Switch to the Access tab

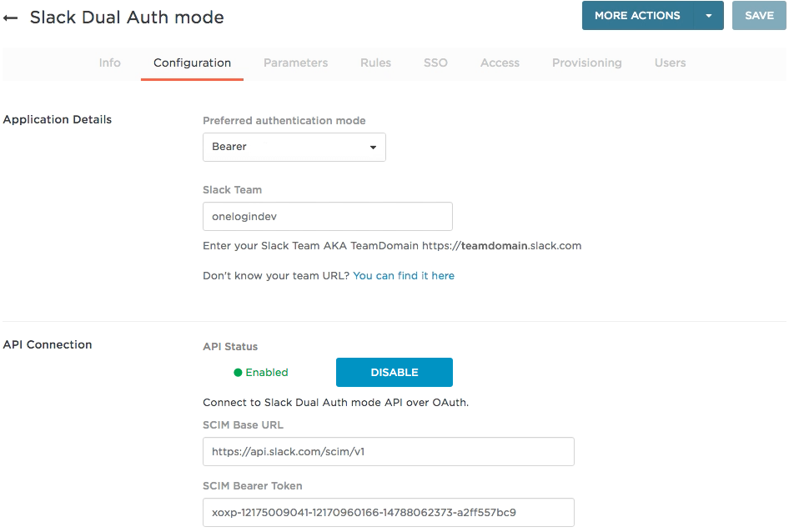click(x=500, y=63)
